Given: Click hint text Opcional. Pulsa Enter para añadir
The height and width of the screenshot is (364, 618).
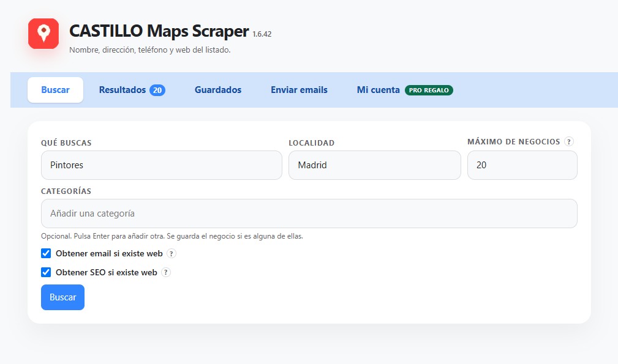Looking at the screenshot, I should coord(172,236).
